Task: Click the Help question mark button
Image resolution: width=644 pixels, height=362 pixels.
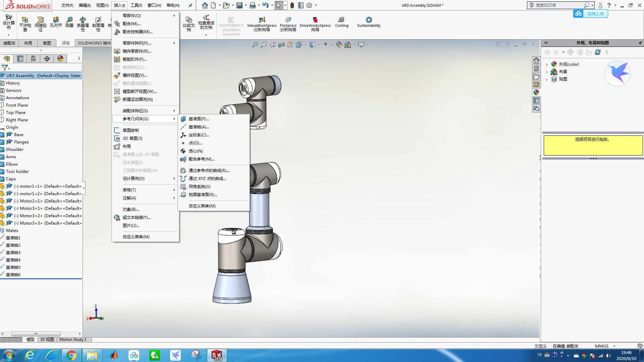Action: coord(608,5)
